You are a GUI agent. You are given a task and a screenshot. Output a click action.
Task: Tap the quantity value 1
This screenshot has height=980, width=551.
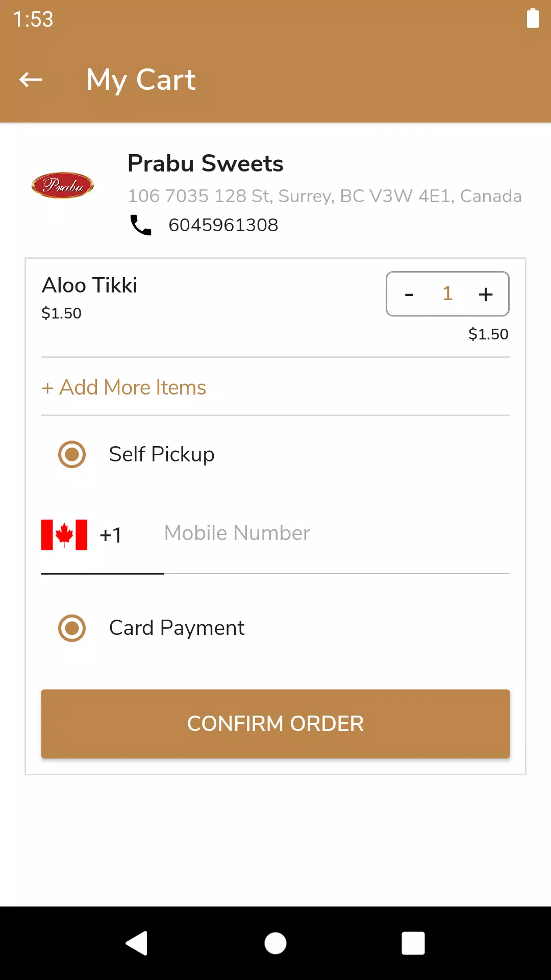point(447,294)
